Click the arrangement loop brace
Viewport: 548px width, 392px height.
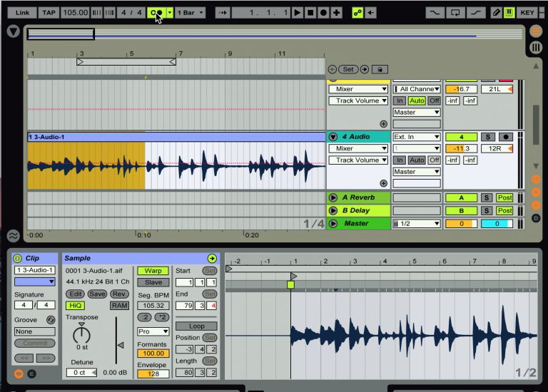[126, 62]
